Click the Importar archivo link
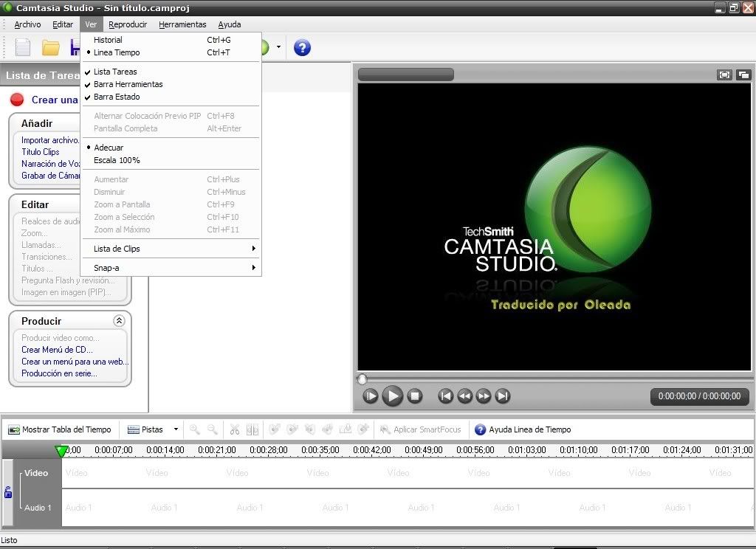The height and width of the screenshot is (549, 756). [50, 140]
